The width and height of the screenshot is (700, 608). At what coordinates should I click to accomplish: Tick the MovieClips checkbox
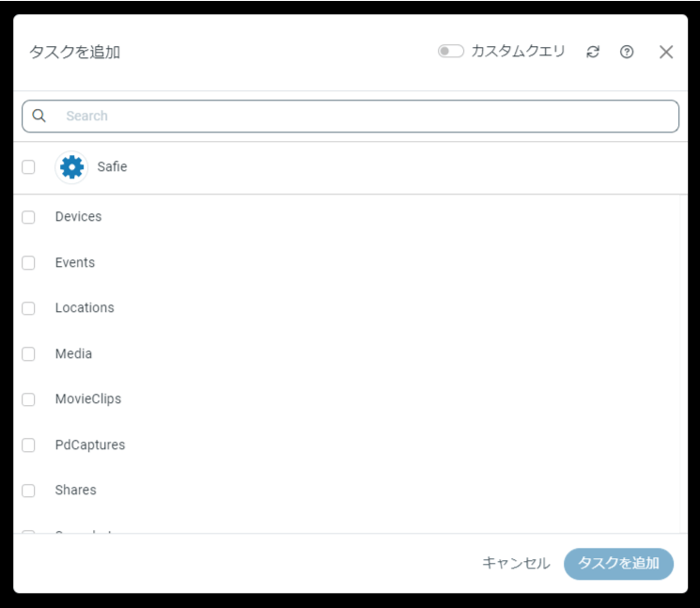pos(28,399)
